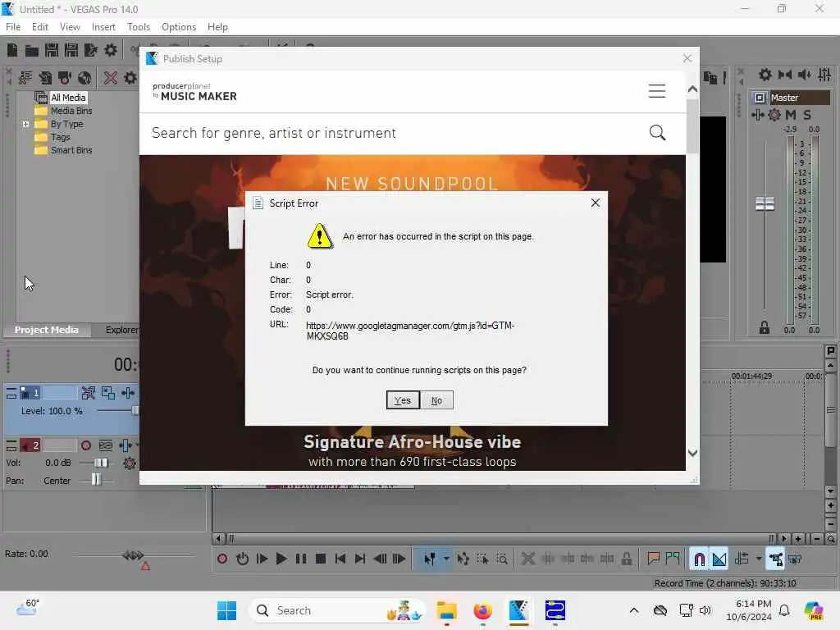Click Downmix output icon in Master panel
This screenshot has width=840, height=630.
coord(785,75)
